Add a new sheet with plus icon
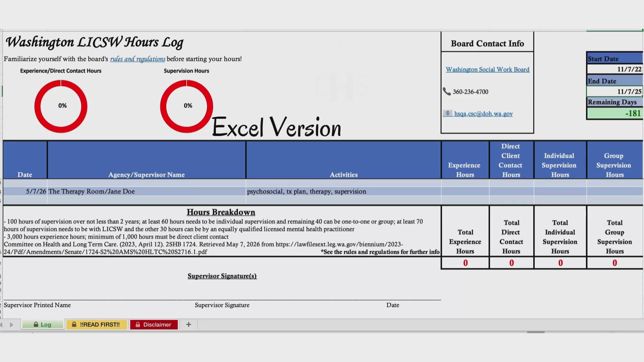The width and height of the screenshot is (644, 362). [189, 324]
